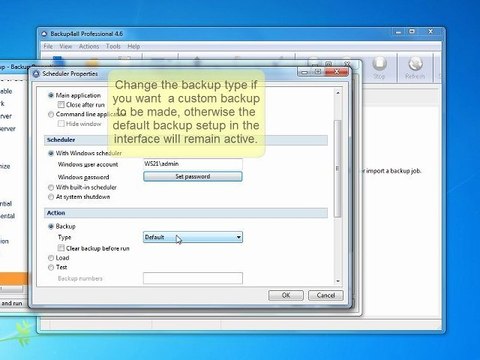Select the Main application radio button
The height and width of the screenshot is (360, 480).
click(51, 95)
